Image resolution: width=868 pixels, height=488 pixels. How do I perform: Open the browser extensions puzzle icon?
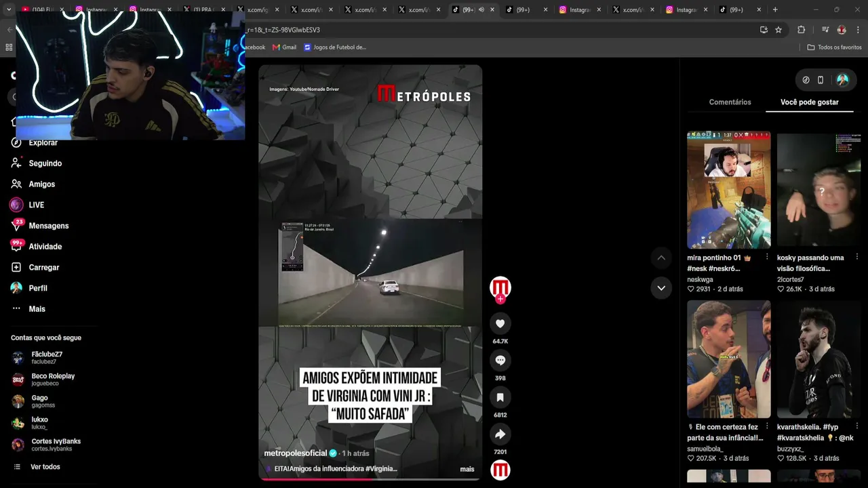pyautogui.click(x=801, y=30)
